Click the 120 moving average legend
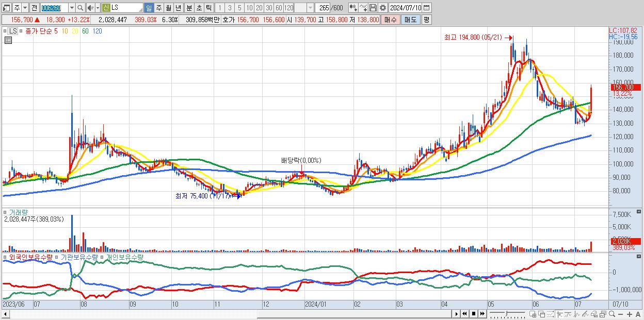This screenshot has width=644, height=320. [x=97, y=31]
